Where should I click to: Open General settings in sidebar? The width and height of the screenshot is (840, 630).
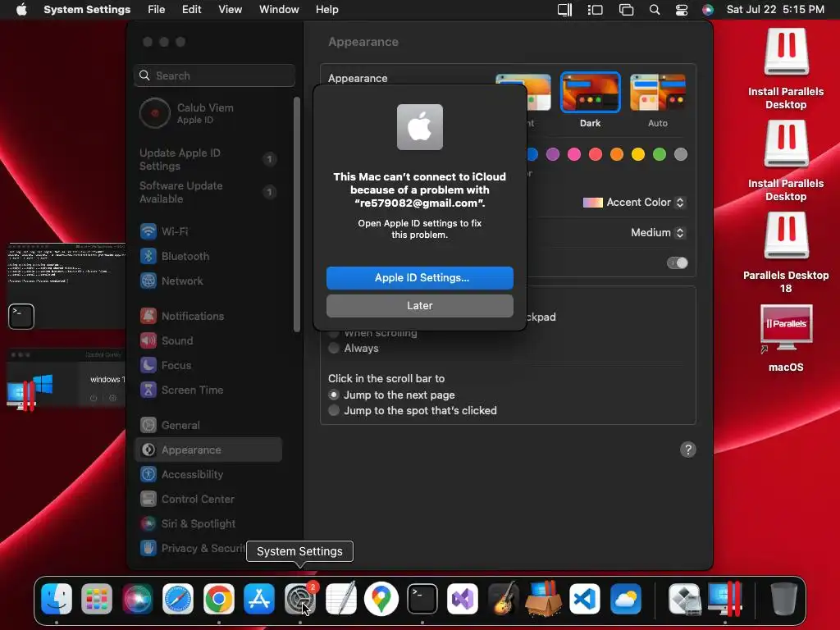pyautogui.click(x=208, y=426)
